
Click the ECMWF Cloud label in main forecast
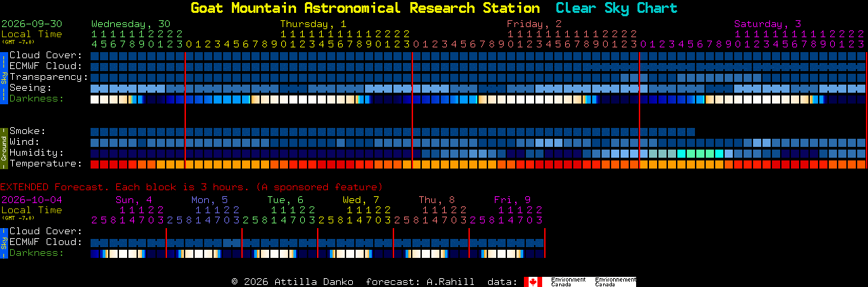(46, 66)
